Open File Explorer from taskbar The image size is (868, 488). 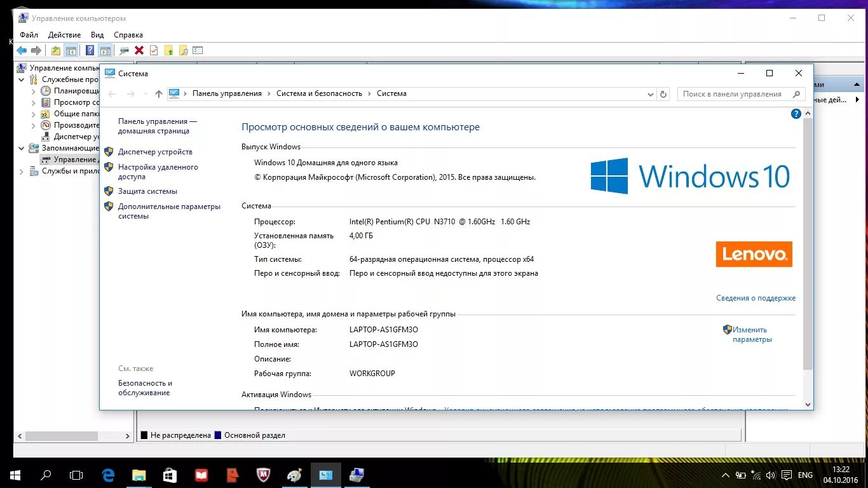[139, 475]
